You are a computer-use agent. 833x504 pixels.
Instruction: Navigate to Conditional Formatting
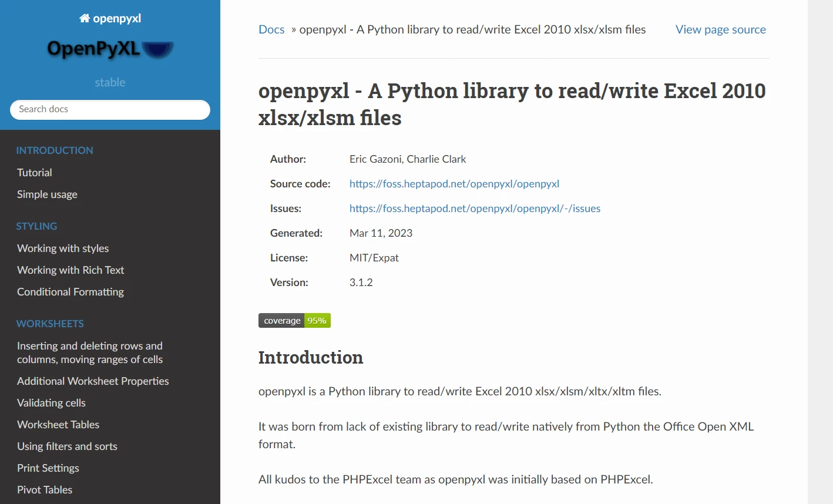(x=70, y=292)
